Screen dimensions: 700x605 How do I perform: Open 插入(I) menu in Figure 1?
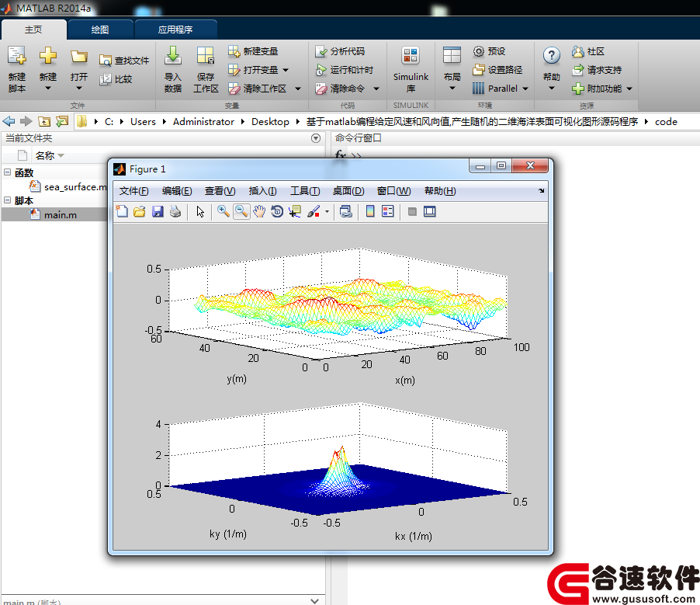coord(262,191)
